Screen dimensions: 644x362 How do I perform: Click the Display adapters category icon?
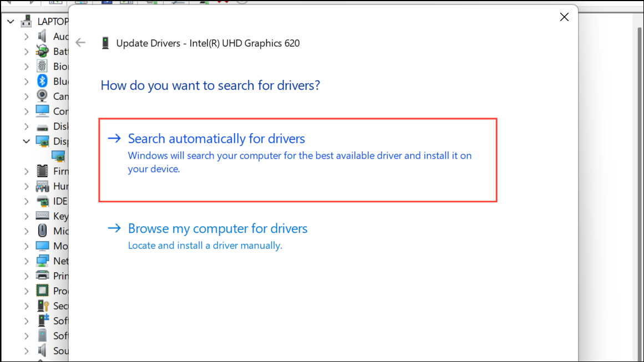pos(42,141)
